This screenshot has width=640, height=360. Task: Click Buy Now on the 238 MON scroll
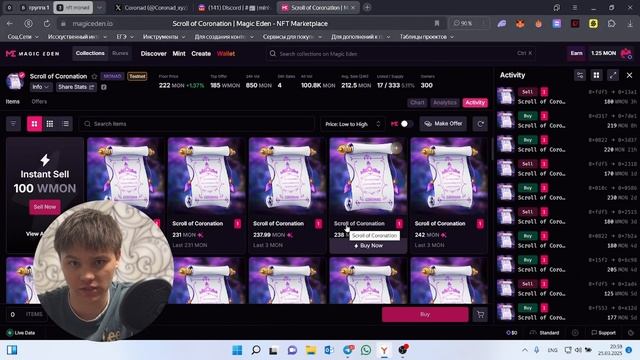368,246
